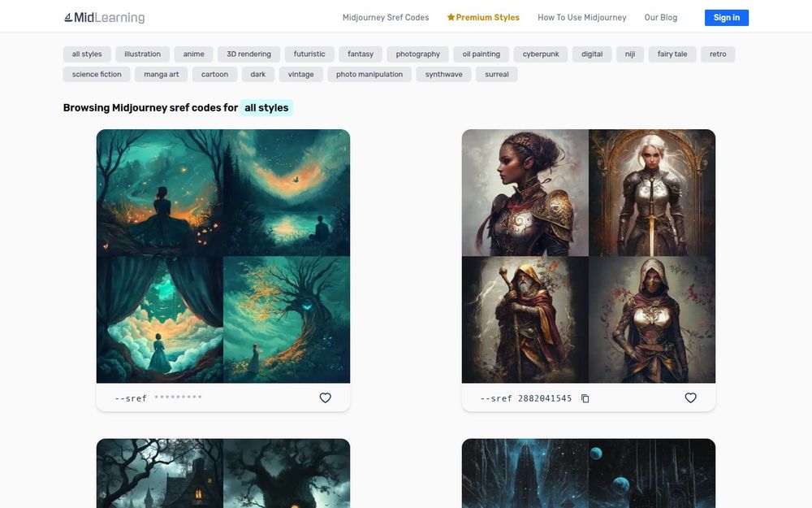Go to How To Use Midjourney
Viewport: 812px width, 508px height.
click(582, 18)
